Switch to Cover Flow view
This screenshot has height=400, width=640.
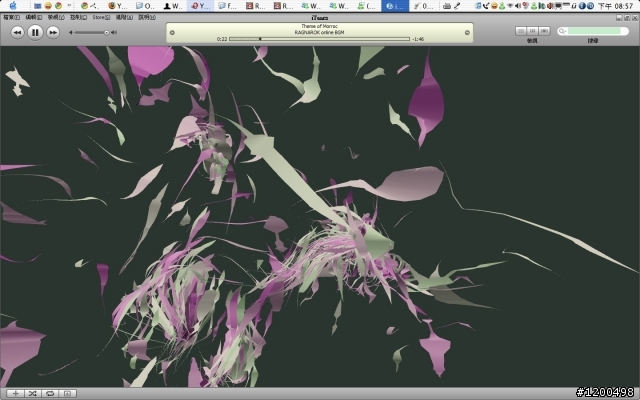(544, 31)
